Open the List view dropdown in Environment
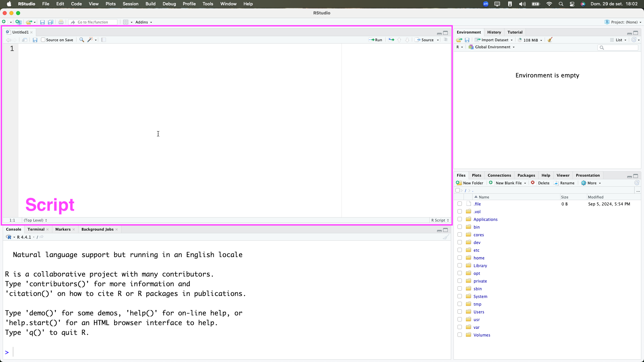Screen dimensions: 644x362 (x=618, y=40)
